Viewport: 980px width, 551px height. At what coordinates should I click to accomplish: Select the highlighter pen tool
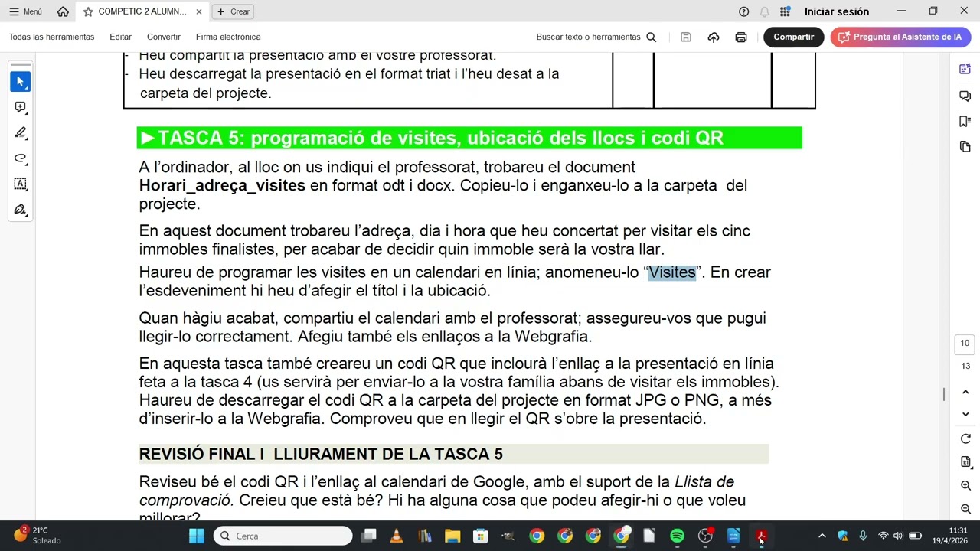coord(21,132)
